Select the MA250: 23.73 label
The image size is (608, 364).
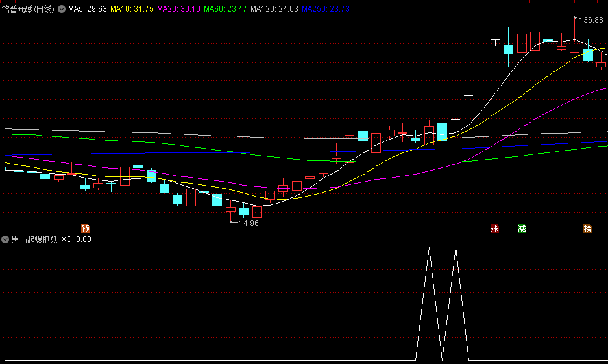coord(326,9)
